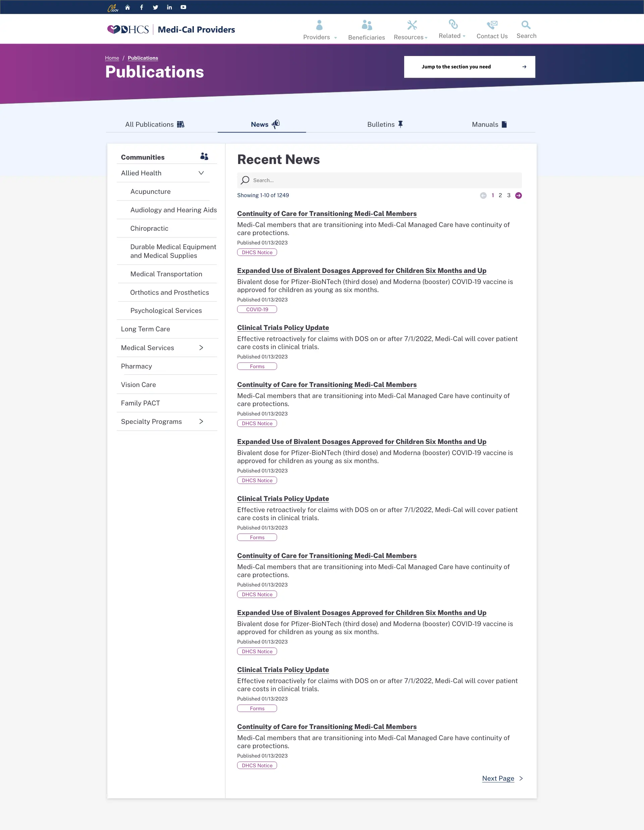Click the Beneficiaries people icon
The width and height of the screenshot is (644, 830).
point(366,25)
